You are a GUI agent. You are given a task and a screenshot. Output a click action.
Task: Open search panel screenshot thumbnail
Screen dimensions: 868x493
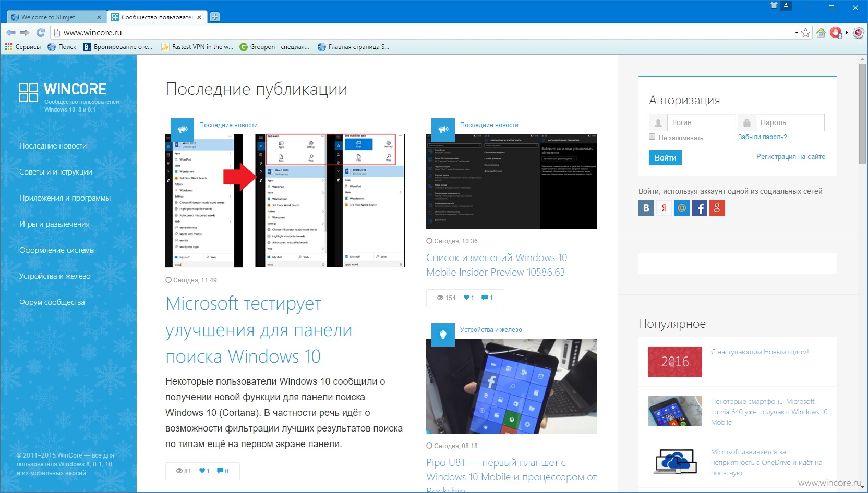[285, 201]
